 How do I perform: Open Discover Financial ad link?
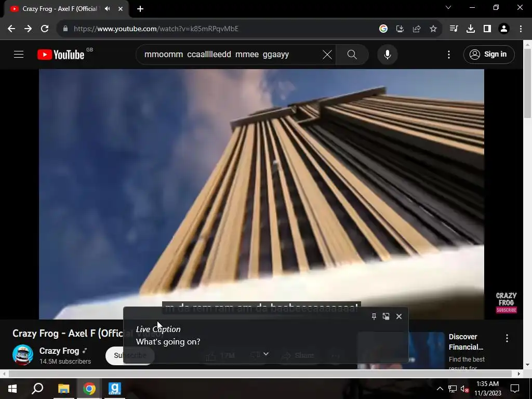466,342
